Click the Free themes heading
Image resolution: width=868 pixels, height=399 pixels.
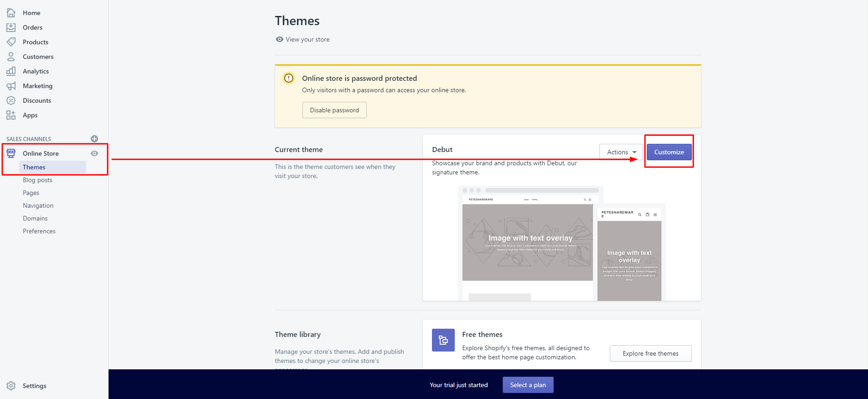[x=482, y=334]
